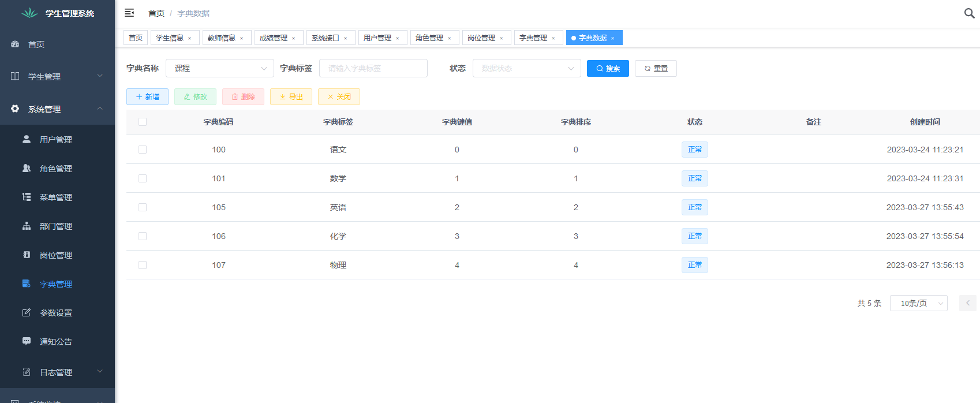Click the sidebar collapse hamburger icon
The width and height of the screenshot is (980, 403).
129,13
